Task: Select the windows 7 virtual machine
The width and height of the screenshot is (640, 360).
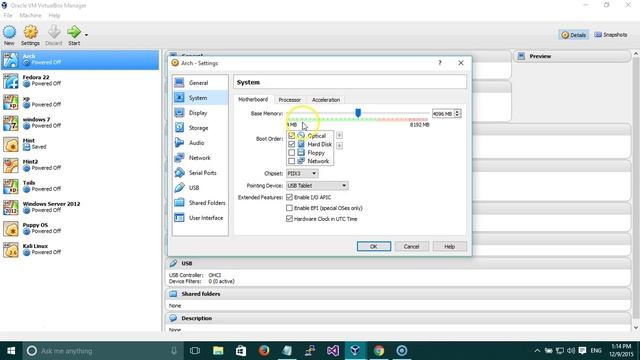Action: pyautogui.click(x=80, y=123)
